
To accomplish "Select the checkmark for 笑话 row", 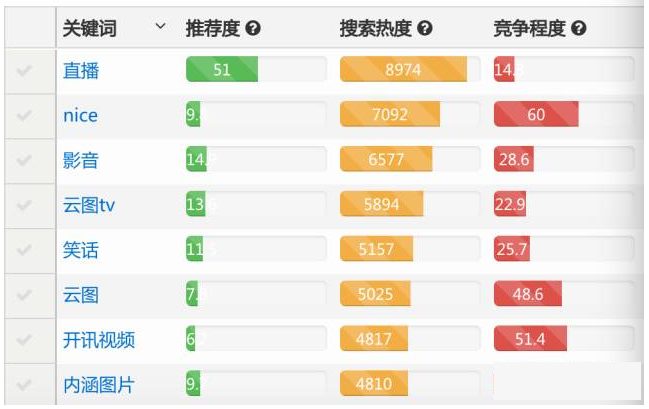I will [x=24, y=250].
